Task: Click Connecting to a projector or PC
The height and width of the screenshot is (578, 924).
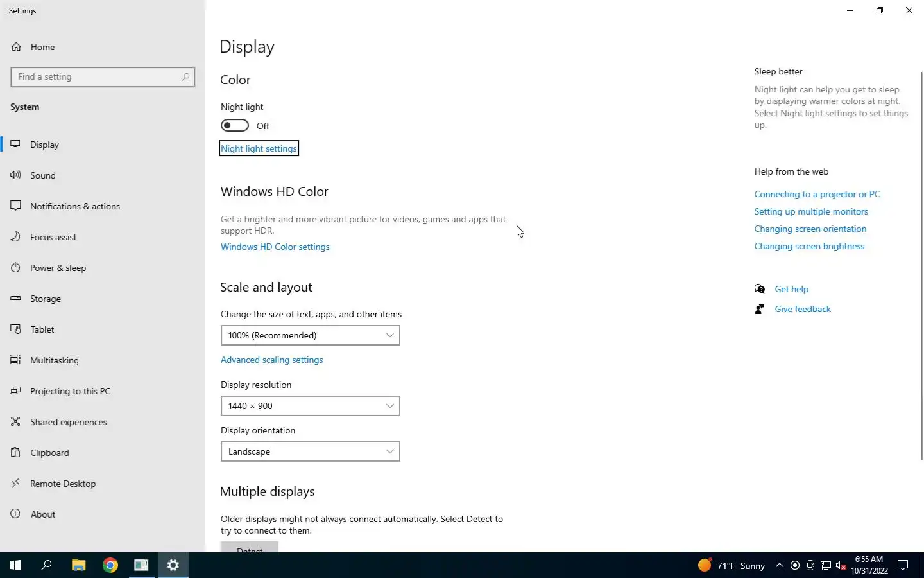Action: [x=817, y=194]
